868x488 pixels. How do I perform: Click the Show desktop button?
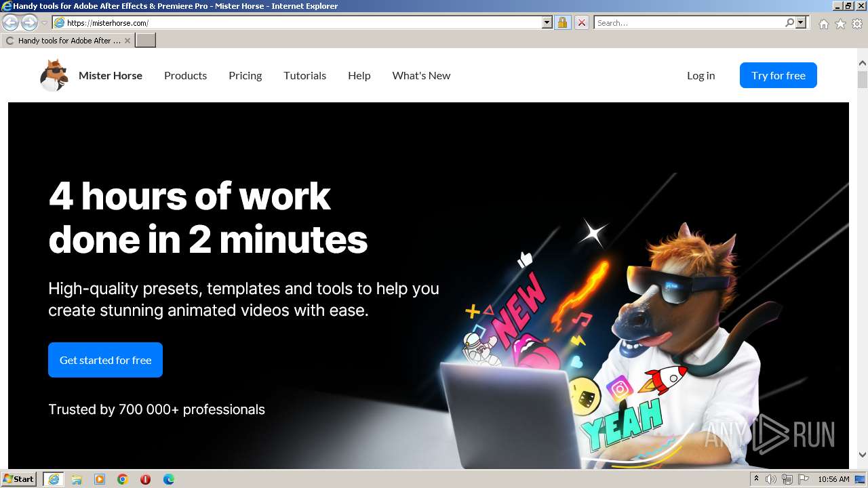(861, 479)
